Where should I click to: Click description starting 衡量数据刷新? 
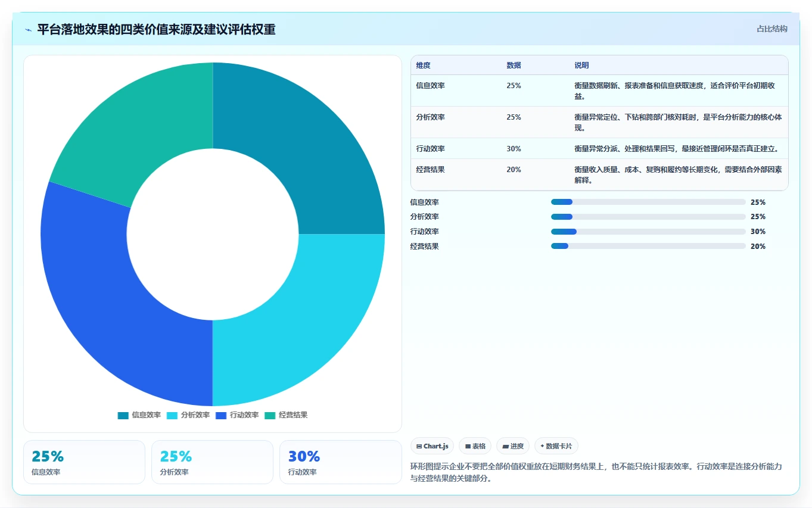pos(675,91)
